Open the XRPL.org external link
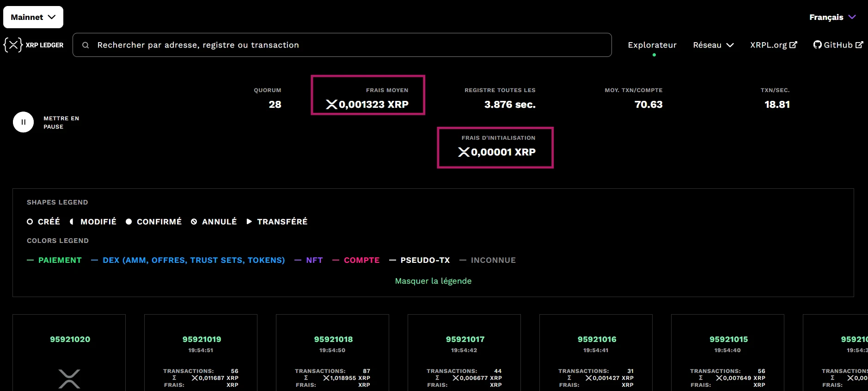 point(773,45)
